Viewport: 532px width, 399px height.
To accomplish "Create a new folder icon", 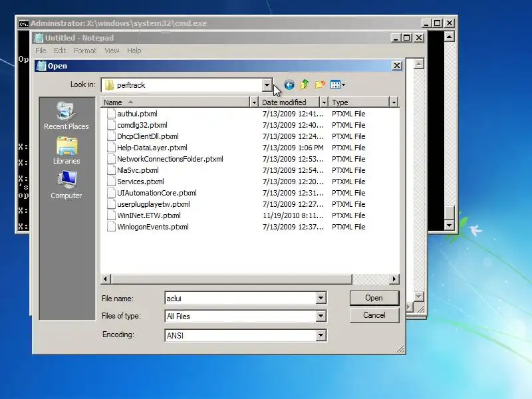I will (320, 84).
